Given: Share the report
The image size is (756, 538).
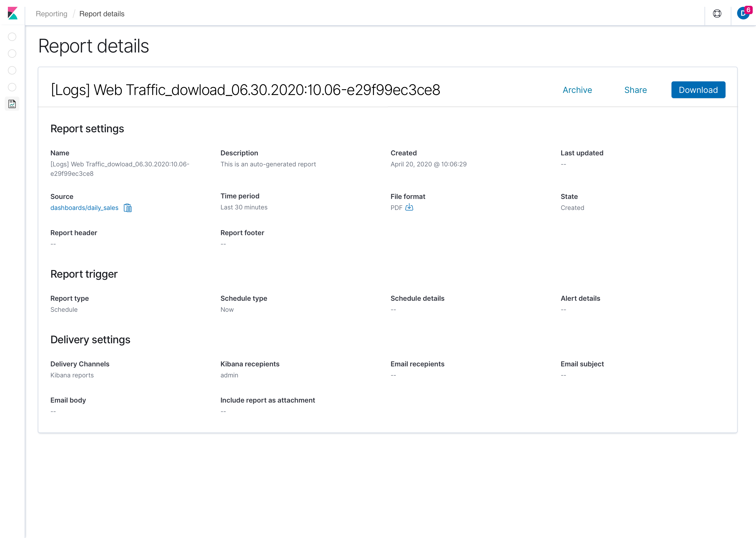Looking at the screenshot, I should coord(636,90).
